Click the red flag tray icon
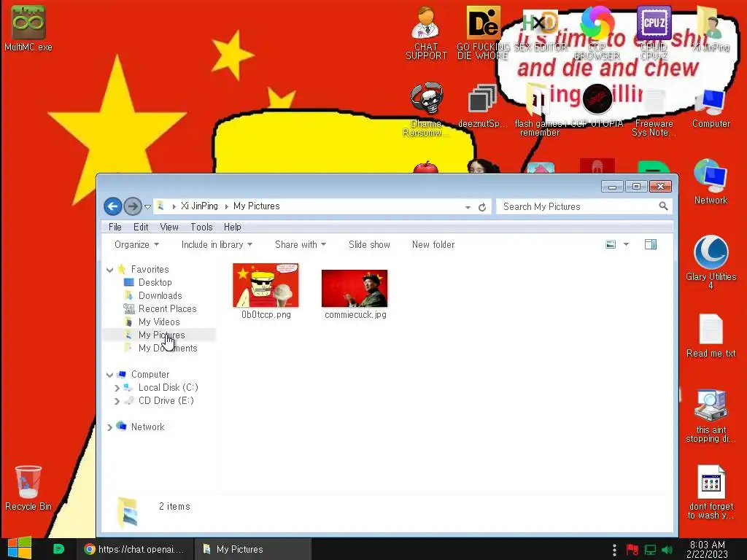747x560 pixels. (x=632, y=550)
